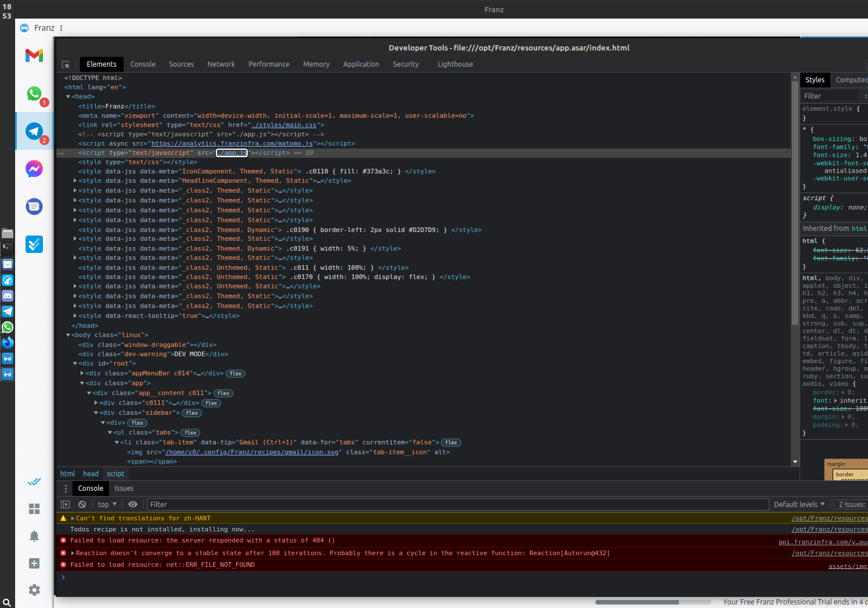Collapse the head element node
The image size is (868, 608).
point(68,97)
